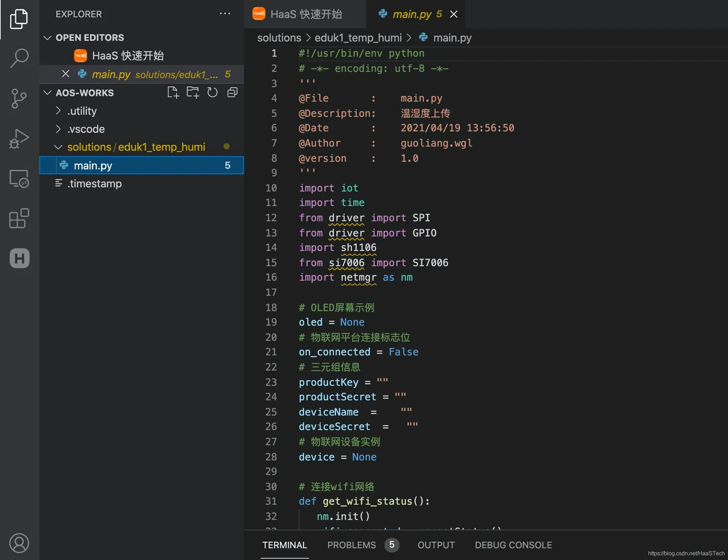728x560 pixels.
Task: Click line number 10 in gutter
Action: (x=271, y=188)
